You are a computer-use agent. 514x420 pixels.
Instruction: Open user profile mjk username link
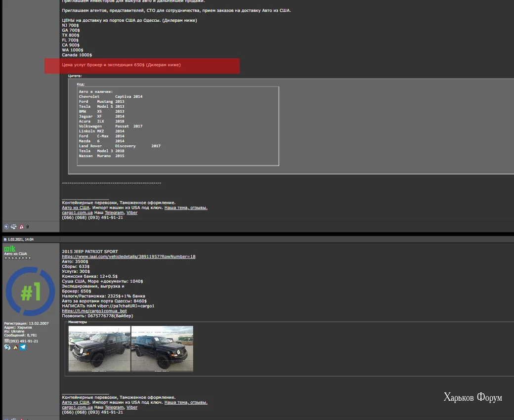10,249
